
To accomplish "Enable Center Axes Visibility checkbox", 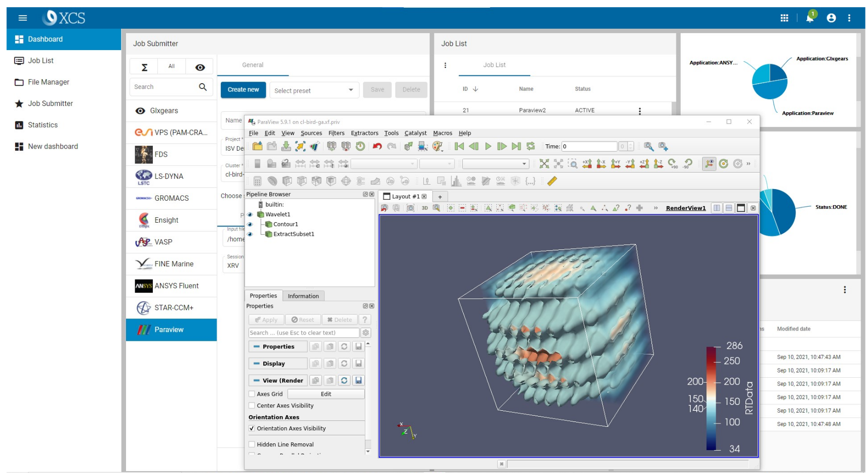I will click(252, 405).
